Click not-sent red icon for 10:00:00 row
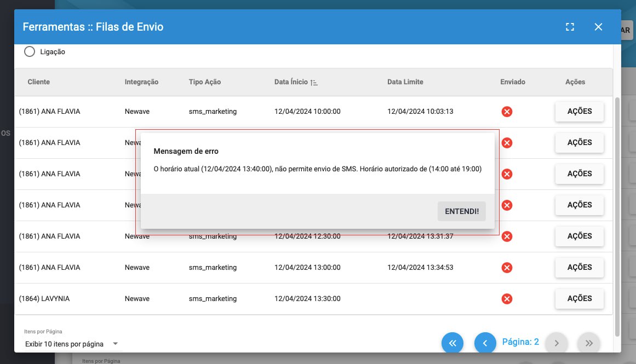This screenshot has width=636, height=364. [507, 112]
